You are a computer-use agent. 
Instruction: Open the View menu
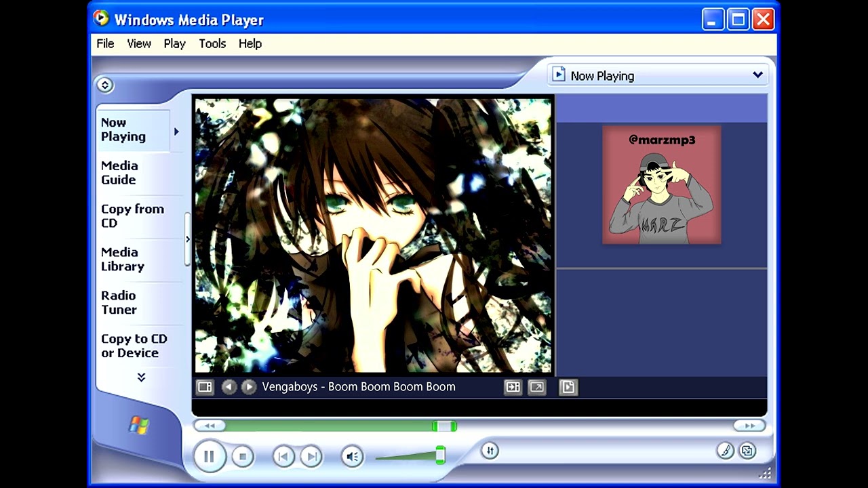[x=139, y=43]
